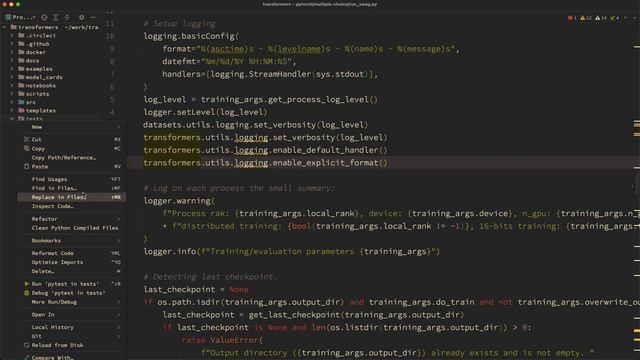Choose Copy from the context menu
The width and height of the screenshot is (640, 360).
(x=71, y=149)
